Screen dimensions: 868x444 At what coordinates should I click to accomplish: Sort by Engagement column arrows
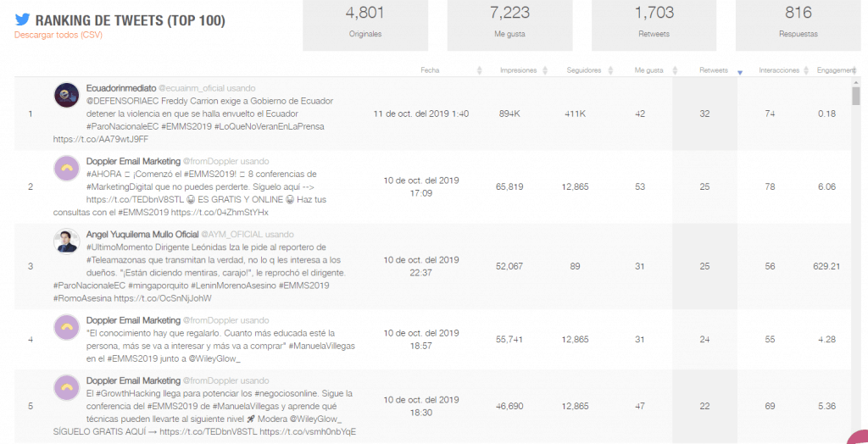pos(854,70)
